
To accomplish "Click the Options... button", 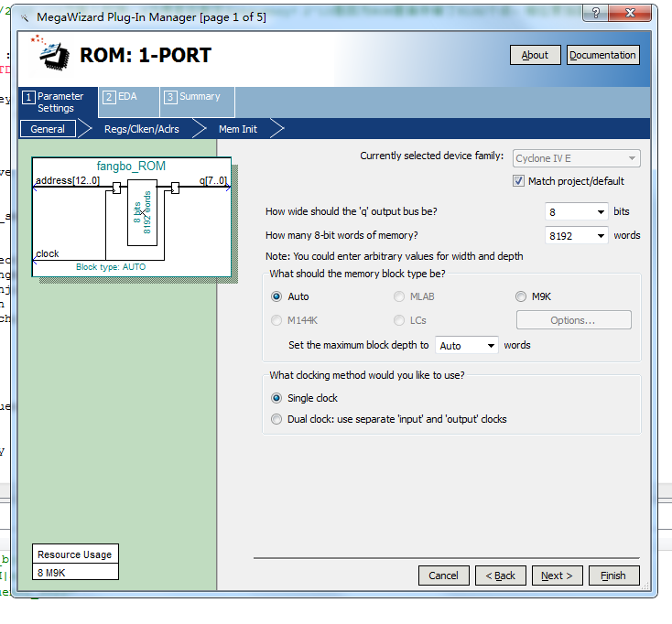I will click(573, 320).
